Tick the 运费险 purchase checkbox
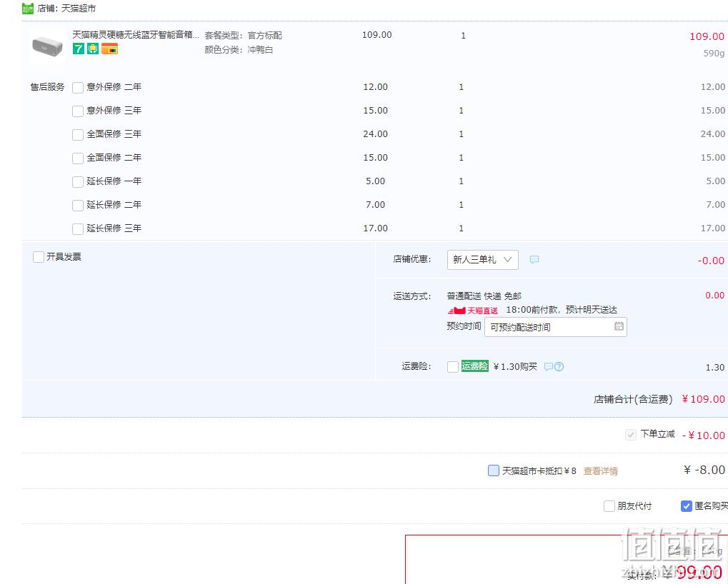The height and width of the screenshot is (584, 728). tap(453, 367)
